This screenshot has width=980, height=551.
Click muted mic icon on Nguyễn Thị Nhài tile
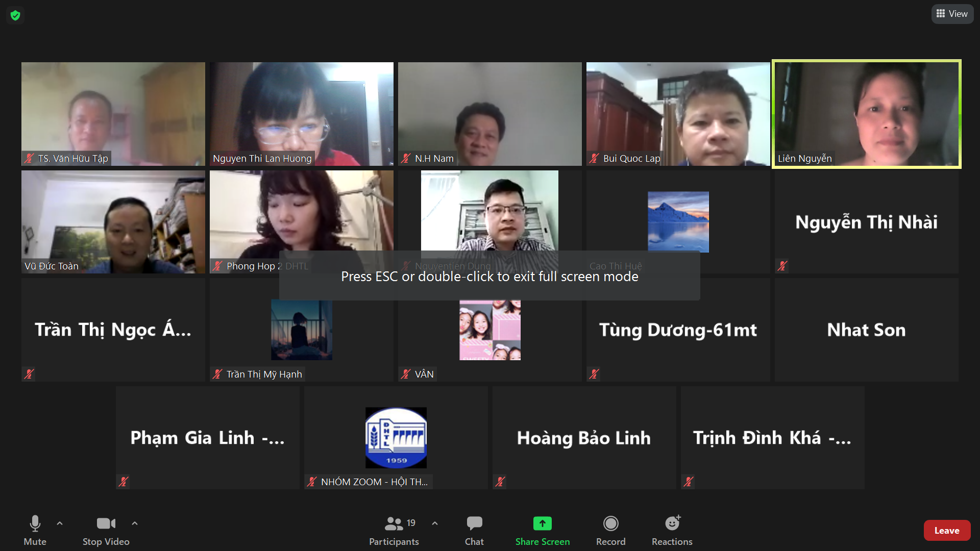point(782,266)
